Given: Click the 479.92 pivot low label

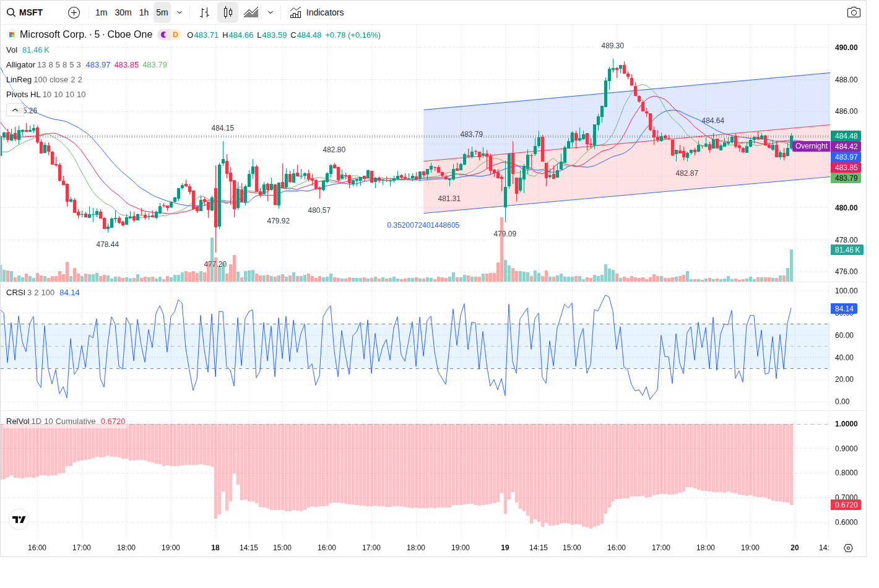Looking at the screenshot, I should coord(278,221).
